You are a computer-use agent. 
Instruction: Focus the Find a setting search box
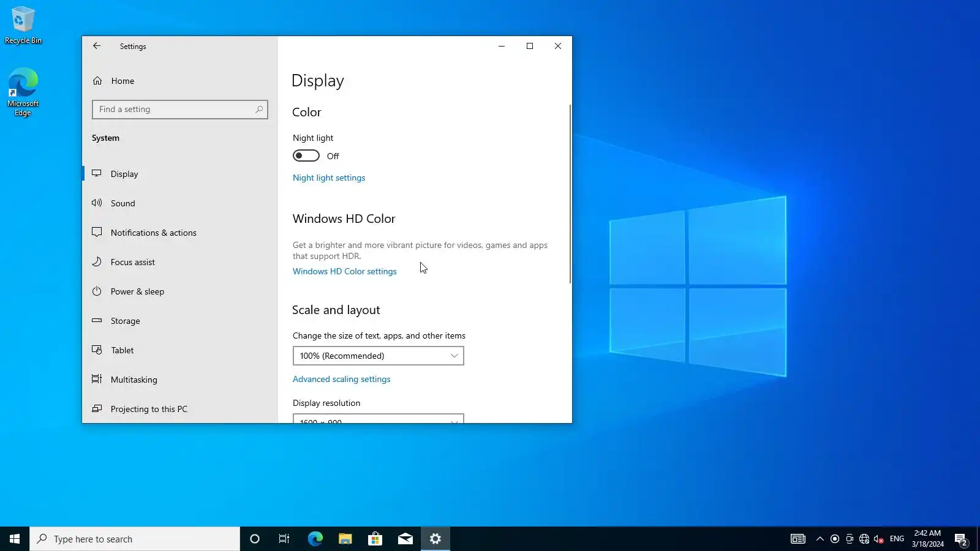point(180,110)
